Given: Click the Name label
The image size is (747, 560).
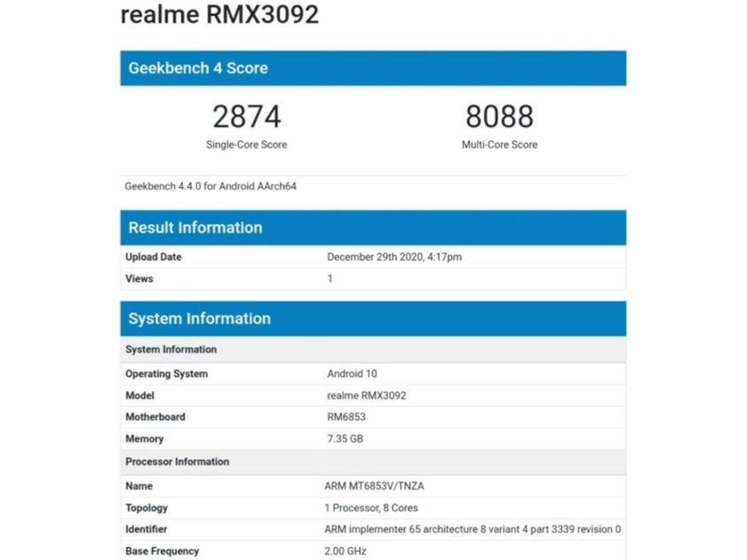Looking at the screenshot, I should [139, 486].
